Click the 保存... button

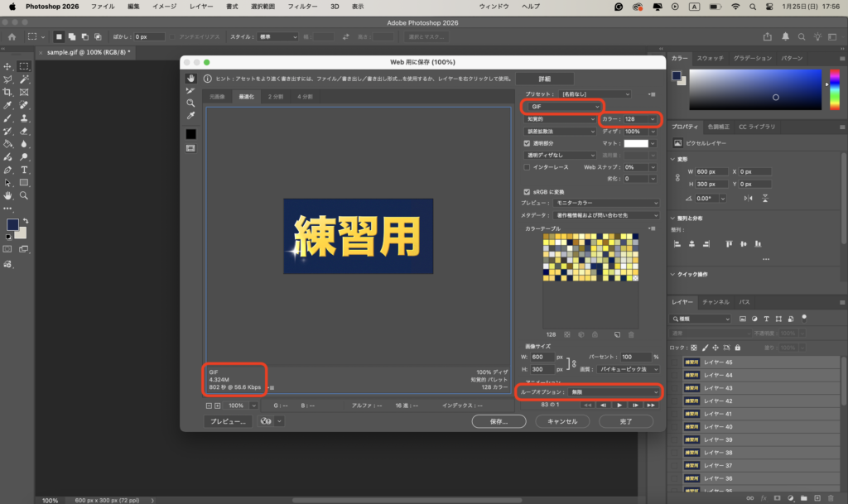coord(499,421)
